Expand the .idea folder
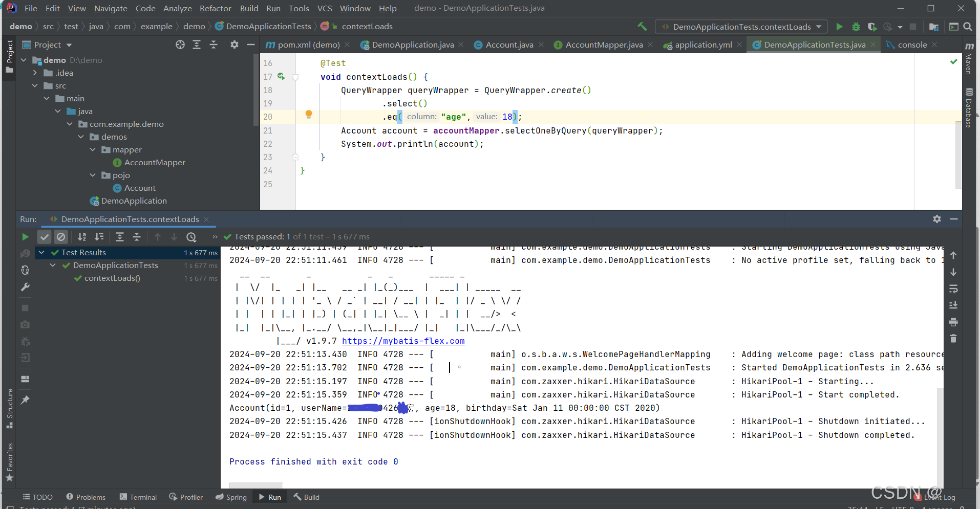Screen dimensions: 980x509 (x=34, y=73)
